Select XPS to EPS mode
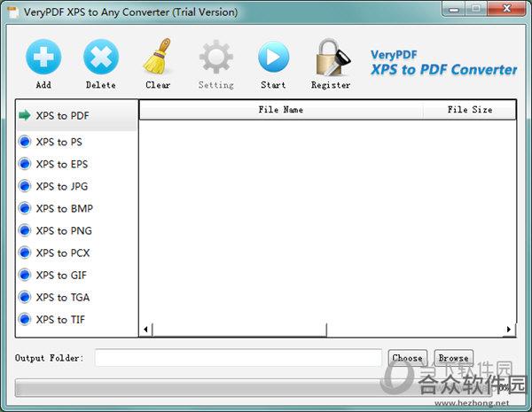532x412 pixels. [53, 164]
